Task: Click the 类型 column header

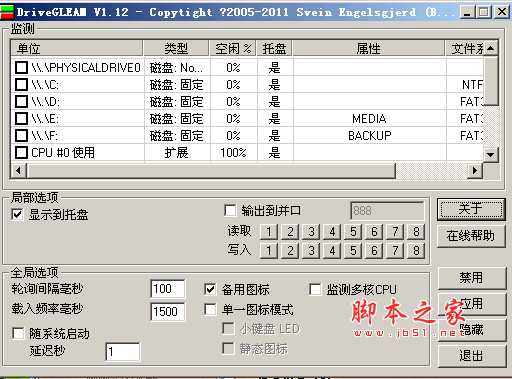Action: coord(176,49)
